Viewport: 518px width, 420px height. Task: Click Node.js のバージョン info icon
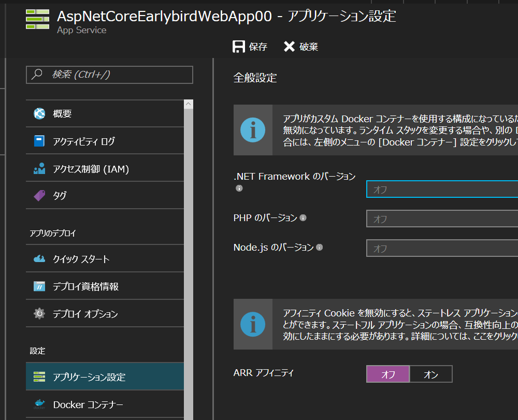[x=320, y=248]
